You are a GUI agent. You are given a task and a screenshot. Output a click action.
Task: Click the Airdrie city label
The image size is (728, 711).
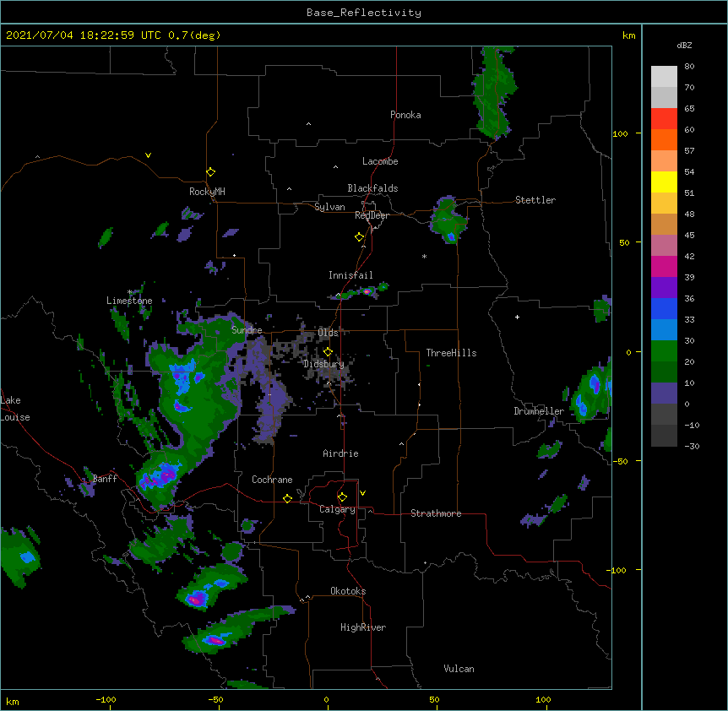[x=341, y=453]
